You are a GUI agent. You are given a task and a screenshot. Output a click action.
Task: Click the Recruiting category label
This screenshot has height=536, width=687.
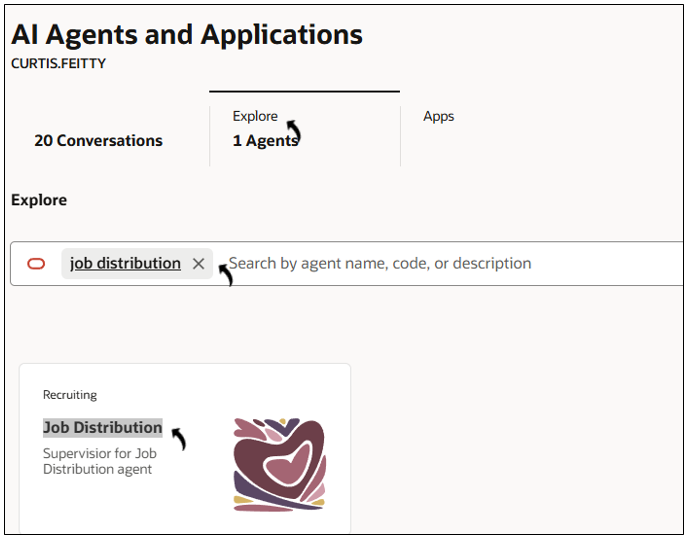(70, 395)
